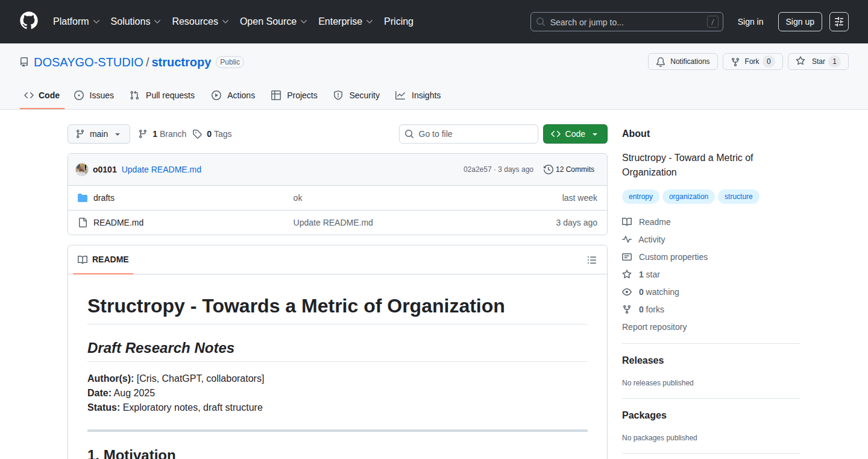Open the Update README.md commit message
868x459 pixels.
162,169
